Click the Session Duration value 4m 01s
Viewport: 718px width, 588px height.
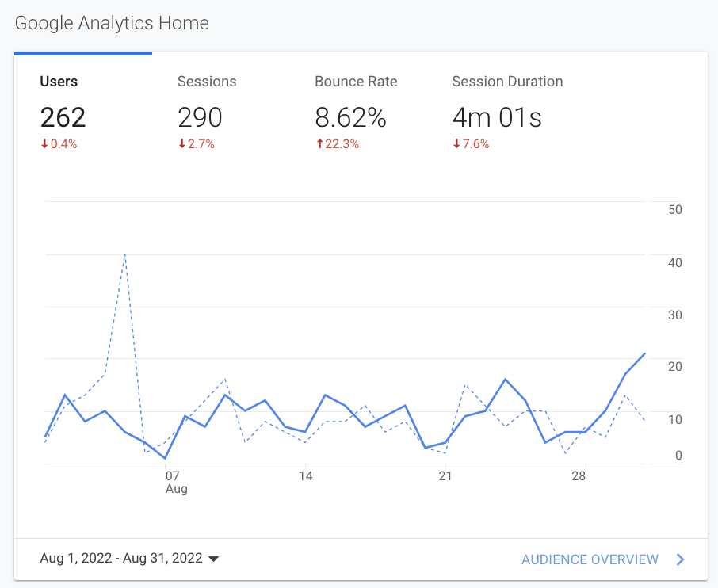[x=497, y=117]
